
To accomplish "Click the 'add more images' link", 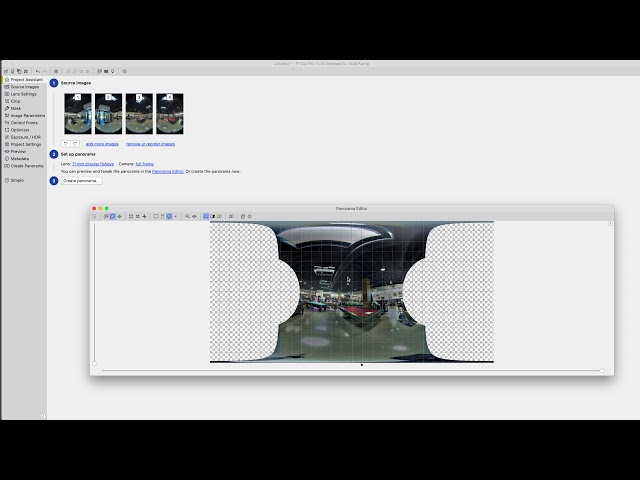I will tap(102, 144).
